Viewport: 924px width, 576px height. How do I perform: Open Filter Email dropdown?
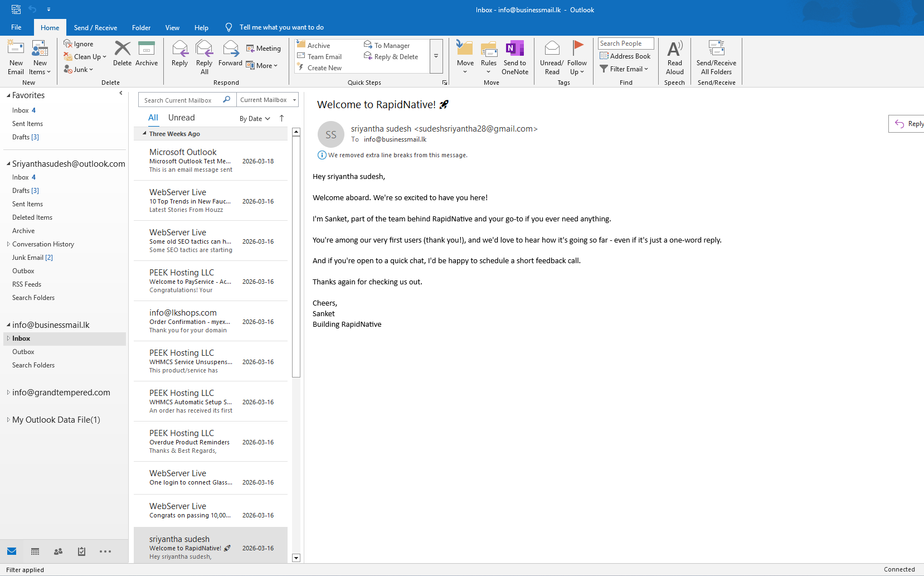(x=624, y=69)
